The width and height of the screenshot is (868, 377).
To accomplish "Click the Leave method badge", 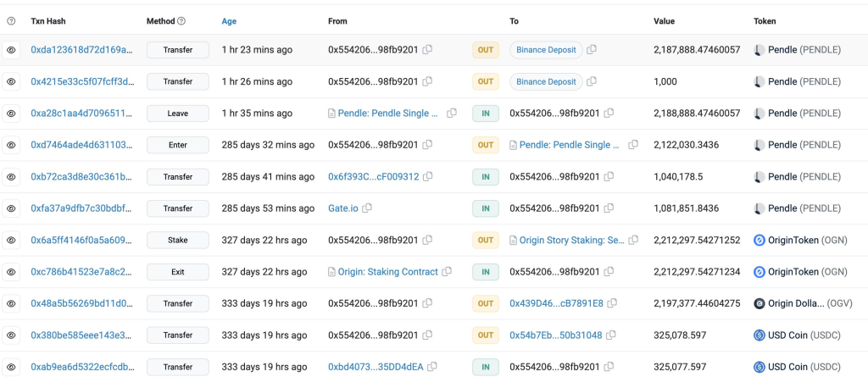I will pyautogui.click(x=178, y=114).
